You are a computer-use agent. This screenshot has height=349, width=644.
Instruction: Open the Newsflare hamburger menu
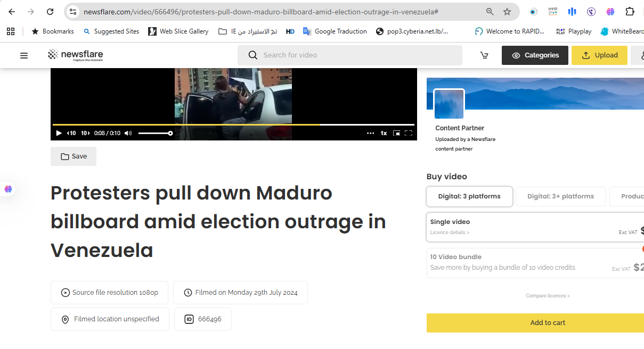tap(24, 55)
